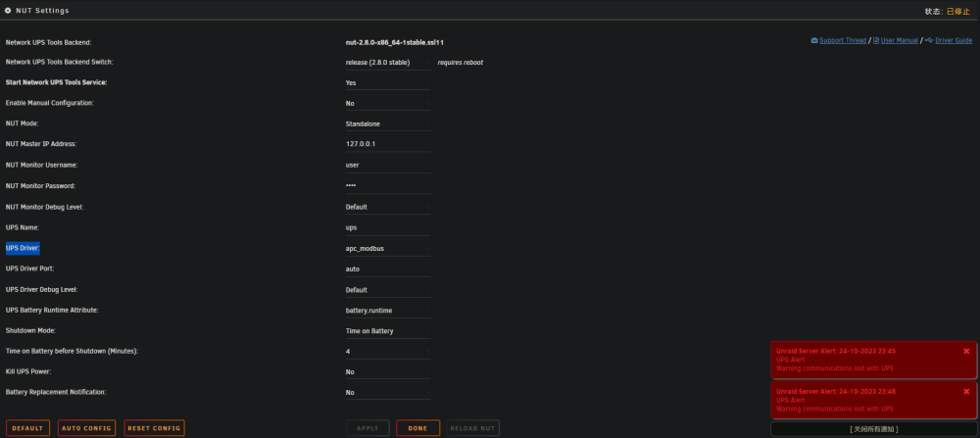The height and width of the screenshot is (438, 980).
Task: Click the APPLY button
Action: pyautogui.click(x=367, y=428)
